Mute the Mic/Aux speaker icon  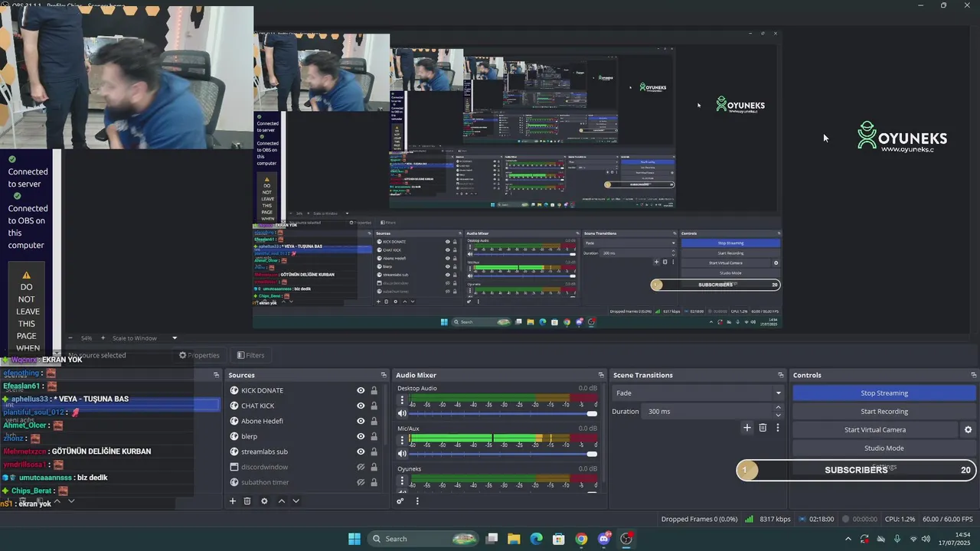click(402, 454)
